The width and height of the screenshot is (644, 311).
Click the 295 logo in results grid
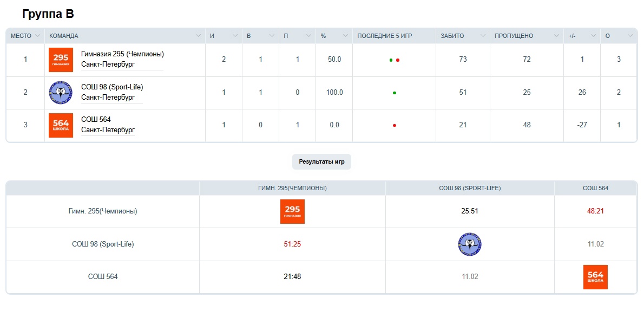click(292, 211)
